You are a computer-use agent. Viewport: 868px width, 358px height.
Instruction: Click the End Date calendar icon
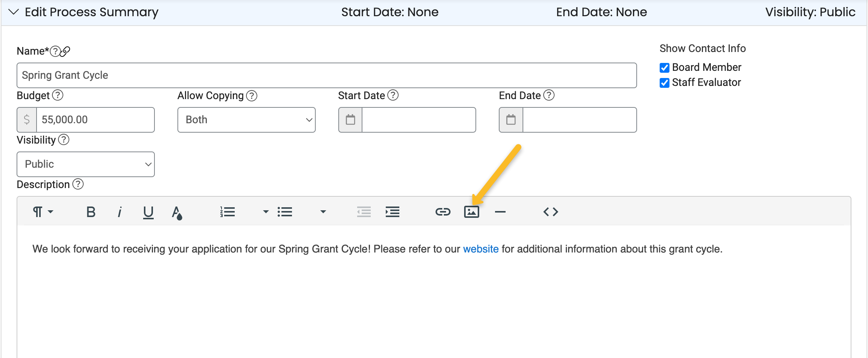[x=511, y=120]
